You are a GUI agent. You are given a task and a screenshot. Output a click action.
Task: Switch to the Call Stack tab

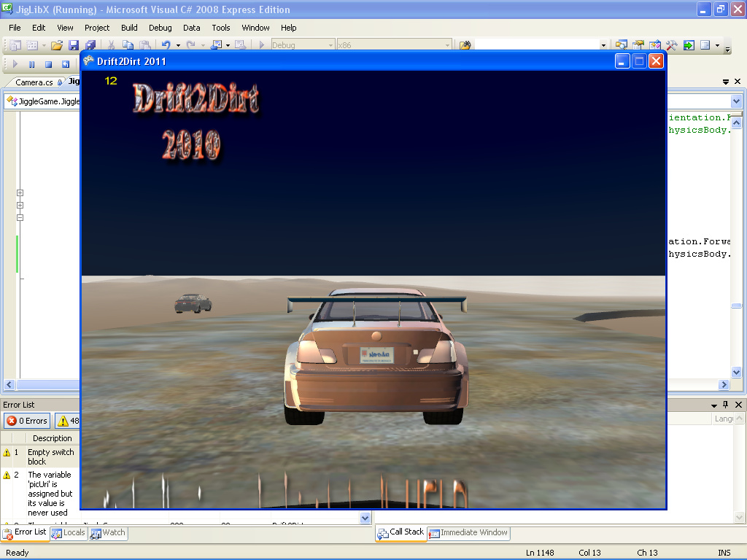(400, 532)
